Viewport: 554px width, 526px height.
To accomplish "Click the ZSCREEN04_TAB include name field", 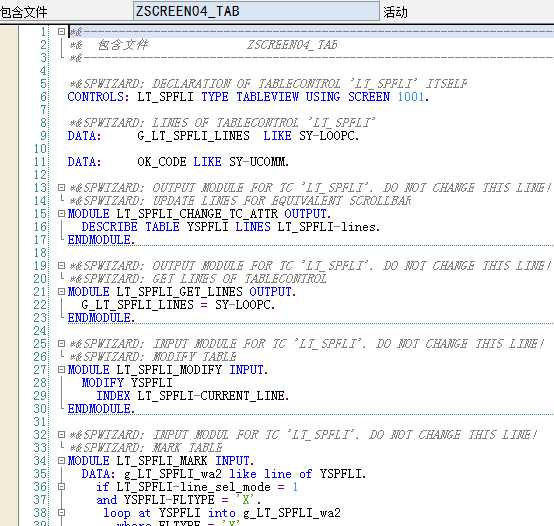I will (256, 11).
